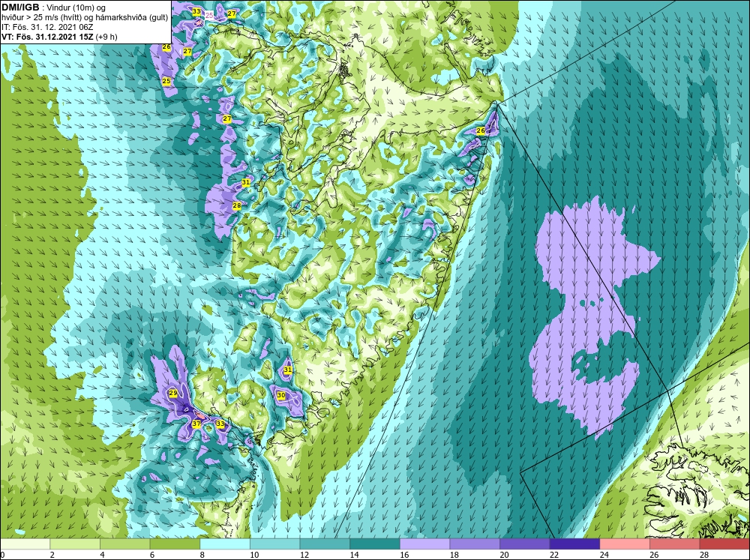This screenshot has width=750, height=560.
Task: Click the legend scale number 8
Action: [x=202, y=555]
